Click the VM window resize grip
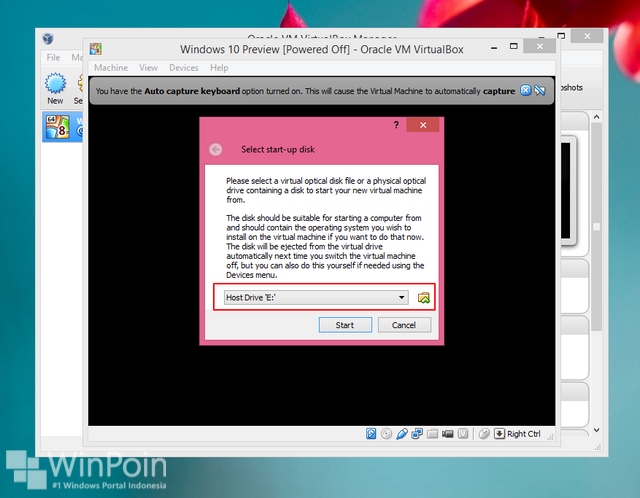 [x=550, y=437]
